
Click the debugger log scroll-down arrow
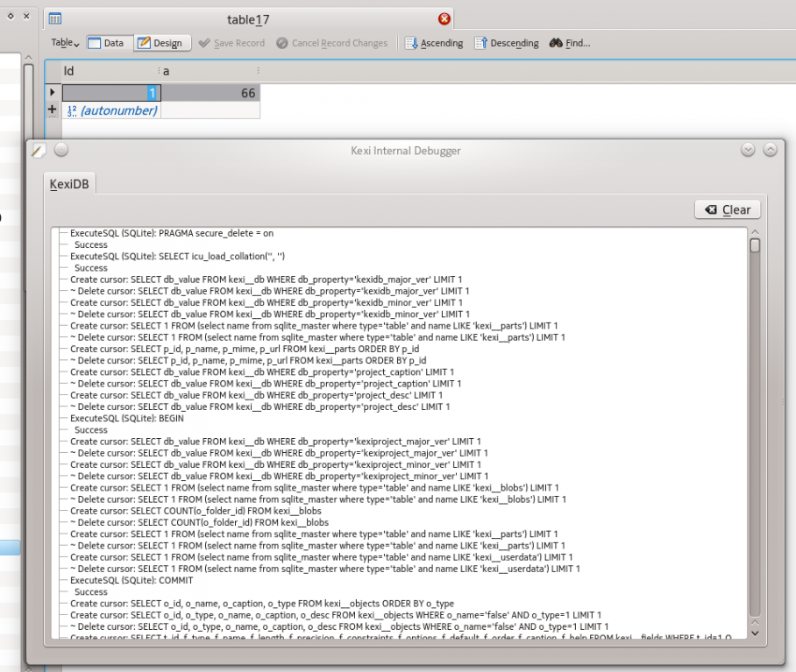pyautogui.click(x=755, y=633)
